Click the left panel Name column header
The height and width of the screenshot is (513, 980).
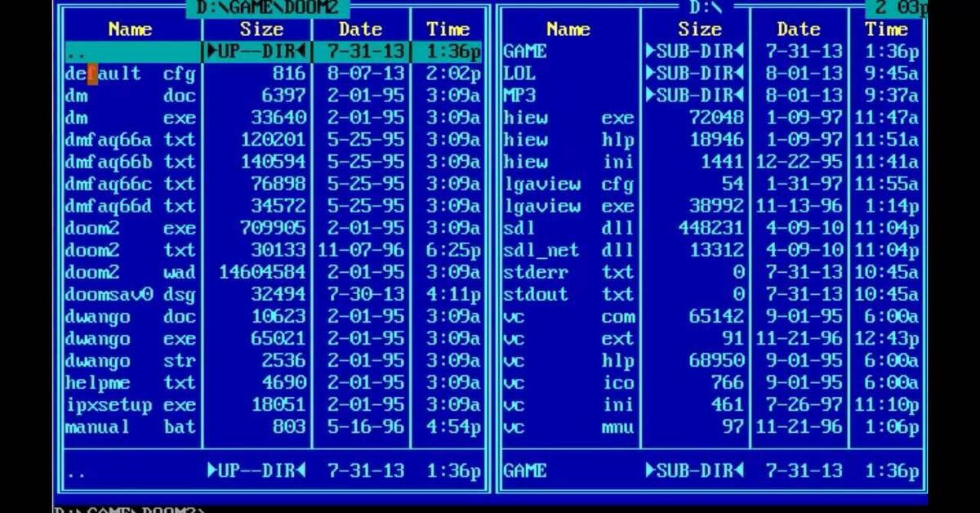pos(131,29)
